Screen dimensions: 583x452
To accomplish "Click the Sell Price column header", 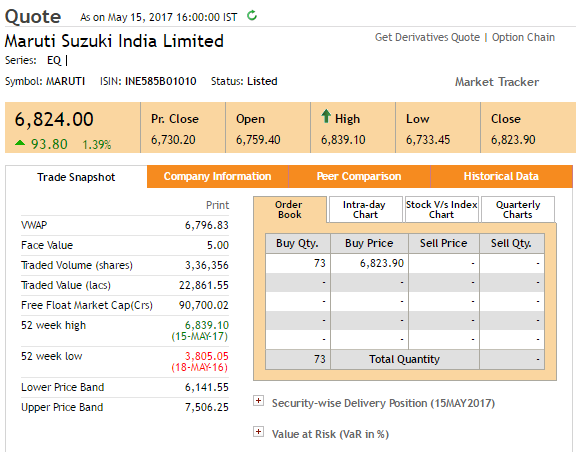I will (444, 243).
